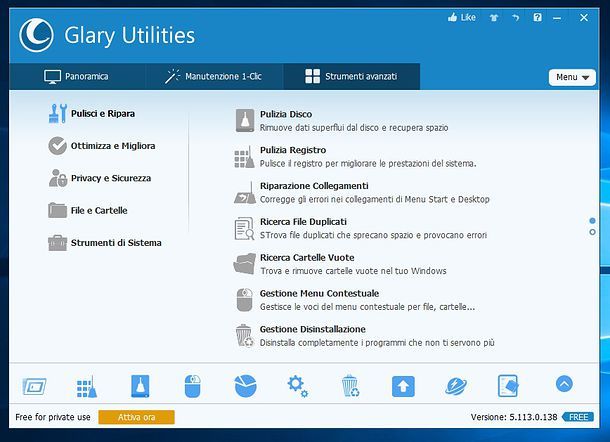Click the Pulizia Disco broom icon
The image size is (610, 442).
(x=245, y=121)
